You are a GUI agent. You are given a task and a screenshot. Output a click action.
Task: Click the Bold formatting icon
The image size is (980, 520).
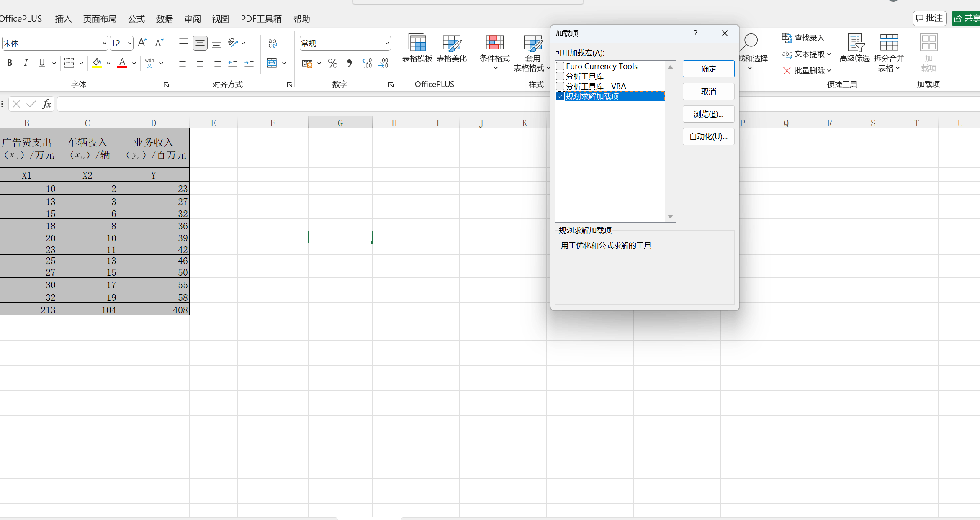pos(10,63)
